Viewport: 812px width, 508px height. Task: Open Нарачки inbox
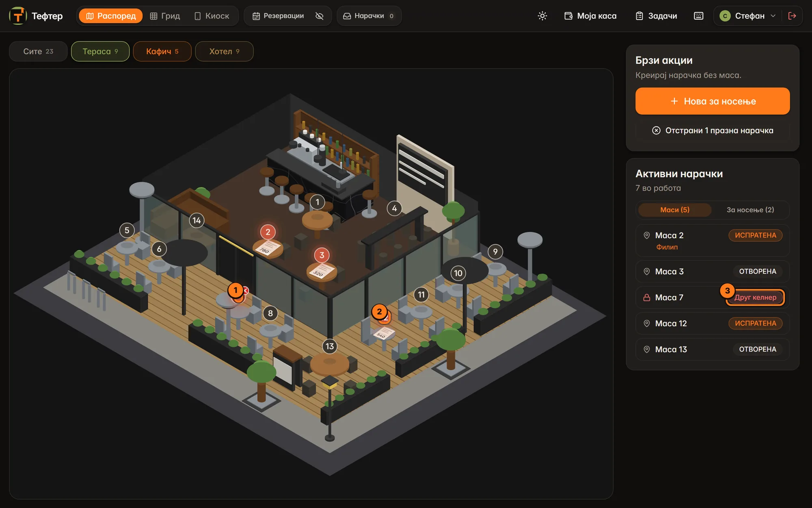tap(369, 16)
